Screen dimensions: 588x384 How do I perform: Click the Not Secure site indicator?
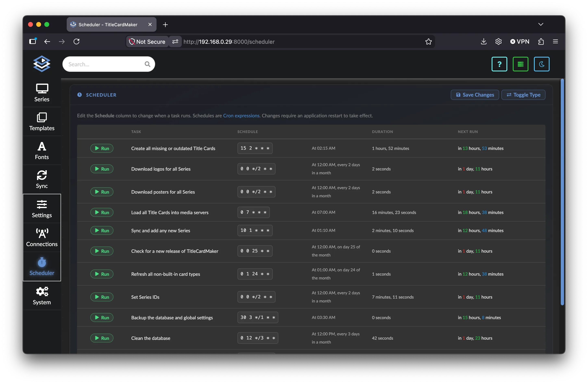click(x=147, y=41)
